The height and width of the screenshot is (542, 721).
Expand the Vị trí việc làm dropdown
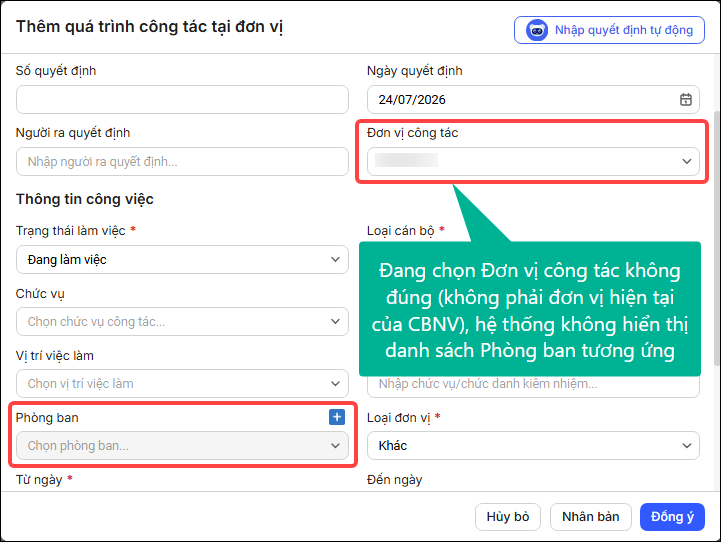pyautogui.click(x=182, y=383)
